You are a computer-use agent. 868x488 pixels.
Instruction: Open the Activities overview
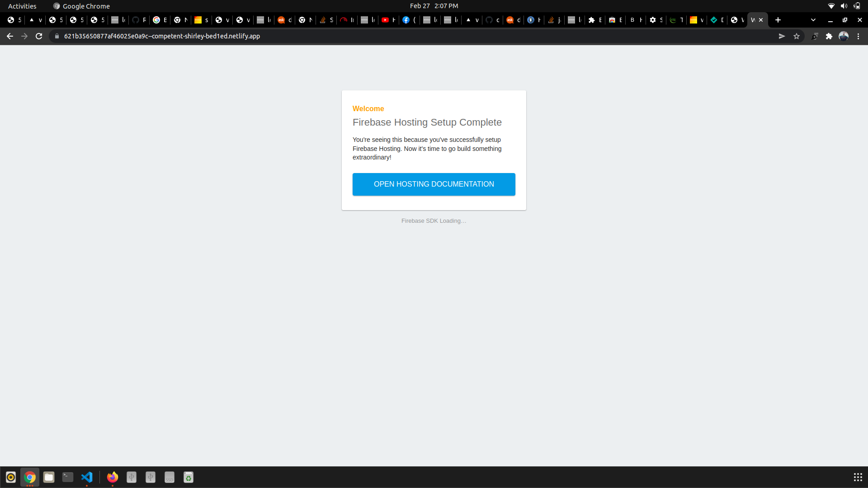[x=22, y=6]
